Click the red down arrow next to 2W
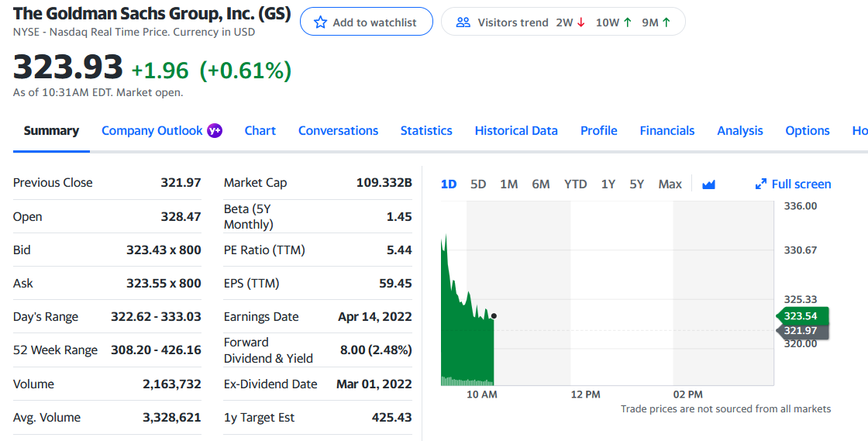The height and width of the screenshot is (441, 868). point(580,22)
